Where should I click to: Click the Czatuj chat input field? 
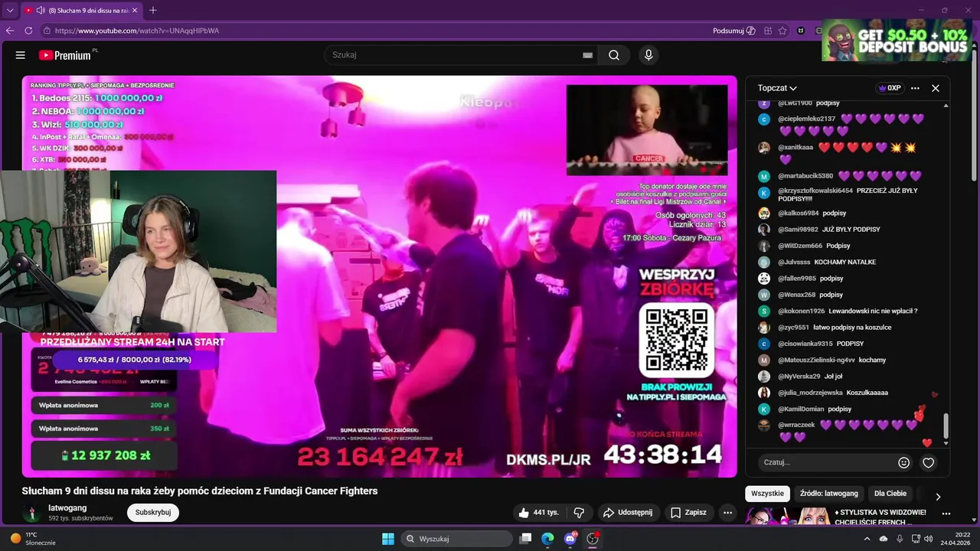click(827, 462)
